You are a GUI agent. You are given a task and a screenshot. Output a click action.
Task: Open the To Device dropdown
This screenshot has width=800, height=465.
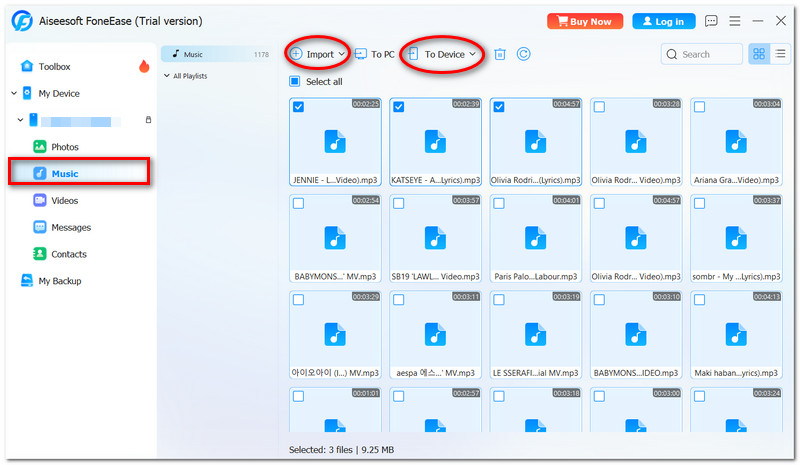442,54
